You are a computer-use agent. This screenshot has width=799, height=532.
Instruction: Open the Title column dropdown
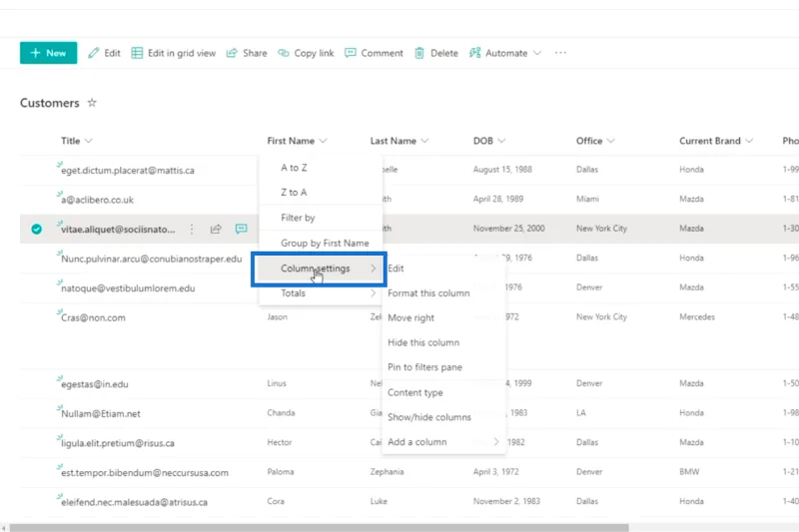point(89,141)
